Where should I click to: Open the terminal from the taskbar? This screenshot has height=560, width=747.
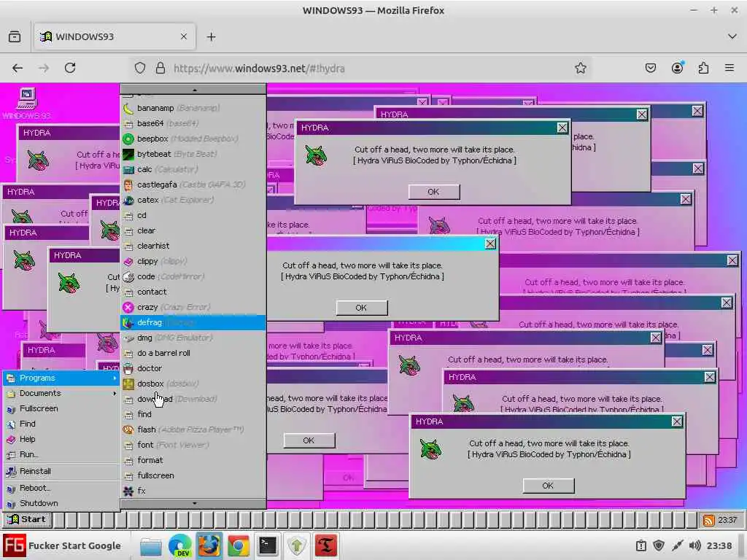pos(267,545)
